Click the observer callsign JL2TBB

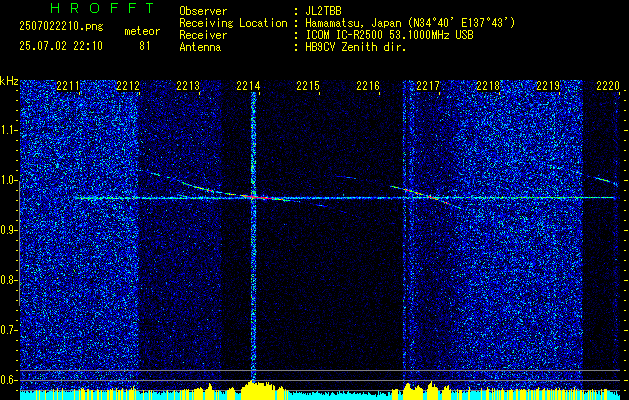point(323,11)
